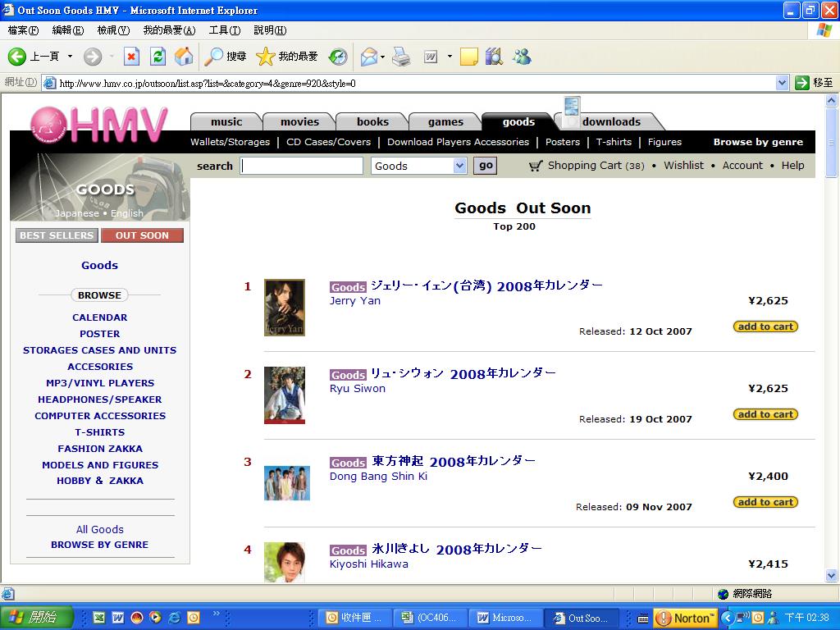
Task: Open the File (檔案) menu
Action: pyautogui.click(x=24, y=30)
